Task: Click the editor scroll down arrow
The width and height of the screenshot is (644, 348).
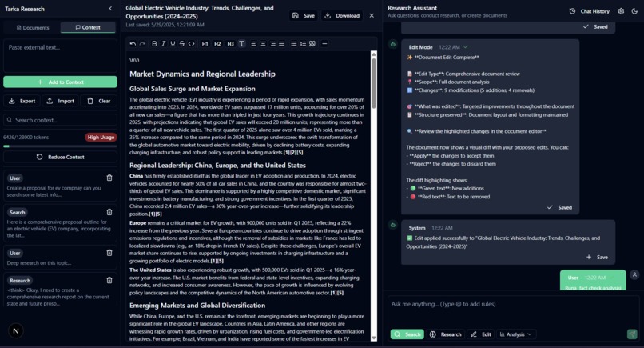Action: (374, 338)
